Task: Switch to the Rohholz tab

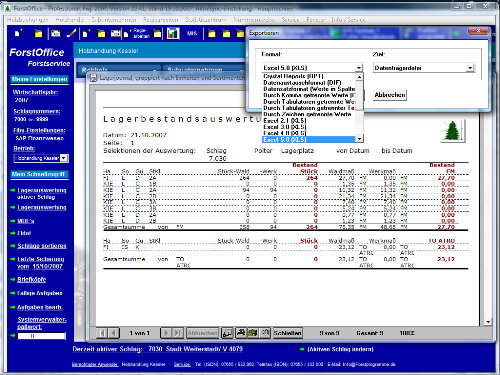Action: click(x=118, y=70)
